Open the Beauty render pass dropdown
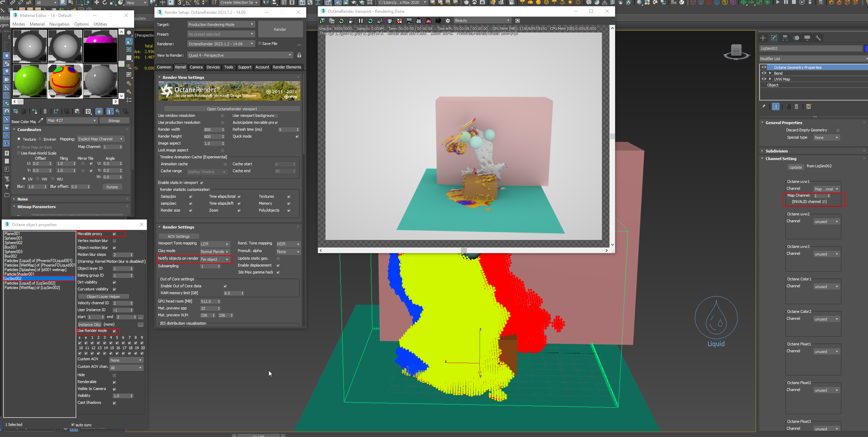Image resolution: width=868 pixels, height=437 pixels. click(x=482, y=21)
